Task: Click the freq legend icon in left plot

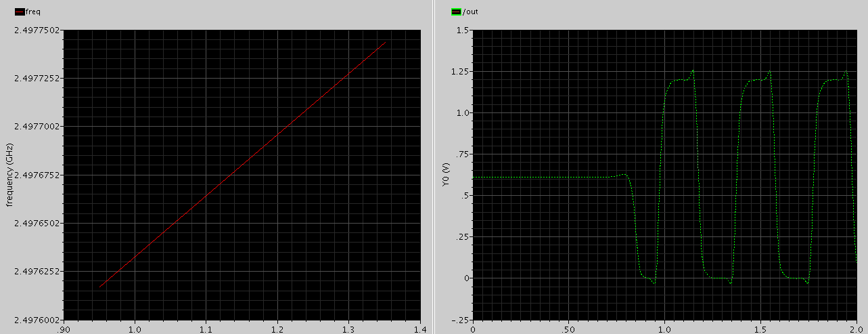Action: coord(19,12)
